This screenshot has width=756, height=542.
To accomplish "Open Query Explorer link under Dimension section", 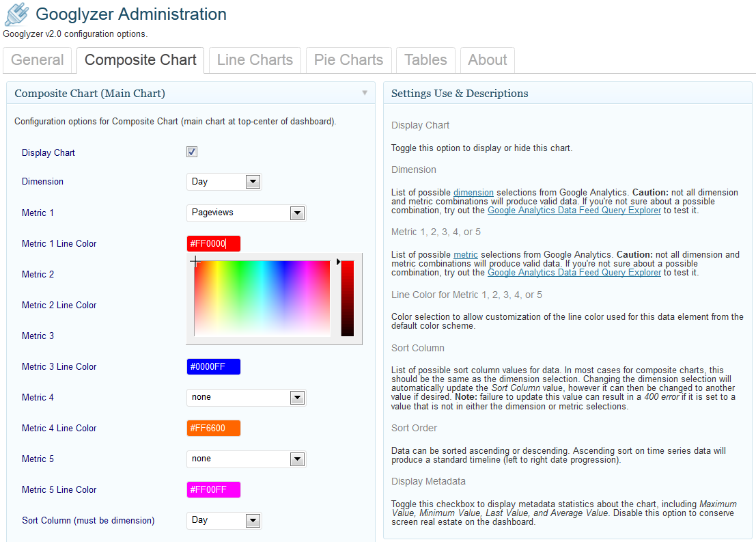I will [574, 211].
